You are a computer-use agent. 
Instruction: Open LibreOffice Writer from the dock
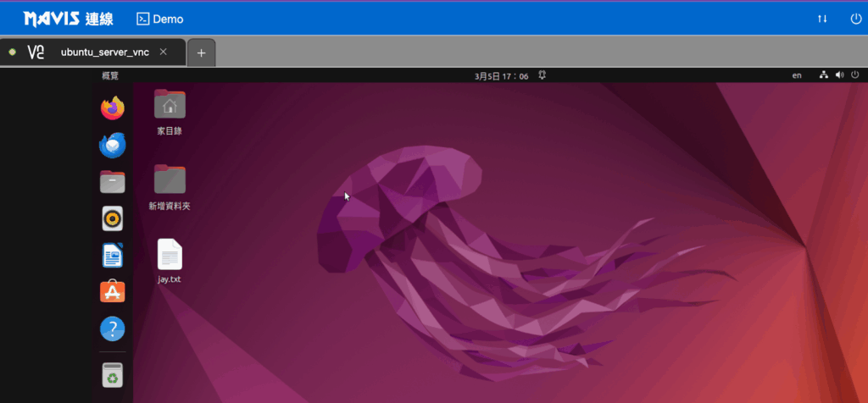(113, 256)
